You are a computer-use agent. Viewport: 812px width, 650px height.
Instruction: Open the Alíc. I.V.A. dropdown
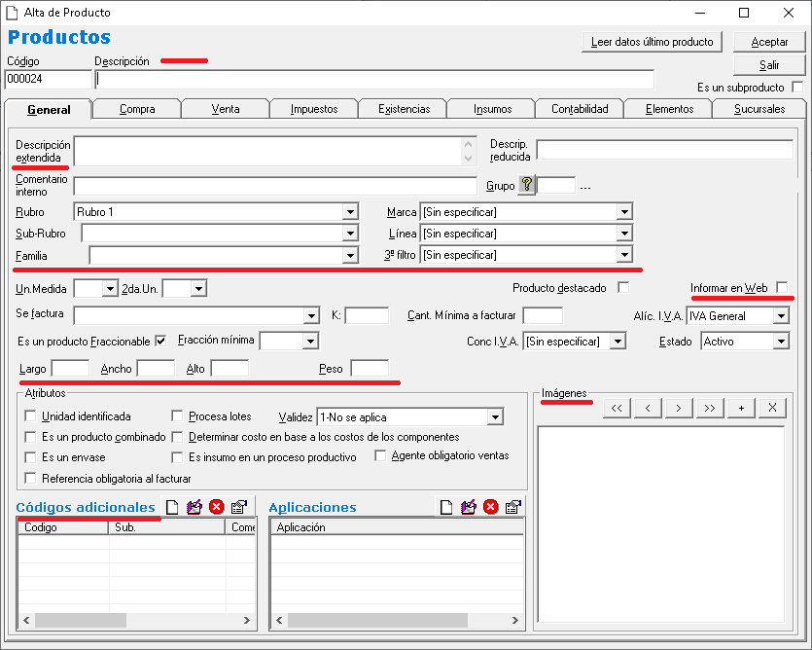pos(781,316)
